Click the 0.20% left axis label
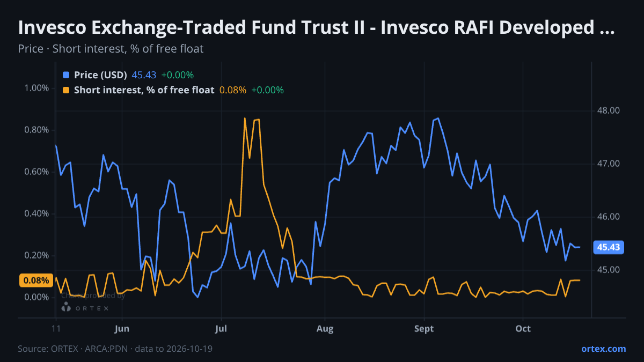This screenshot has width=644, height=362. [x=37, y=255]
